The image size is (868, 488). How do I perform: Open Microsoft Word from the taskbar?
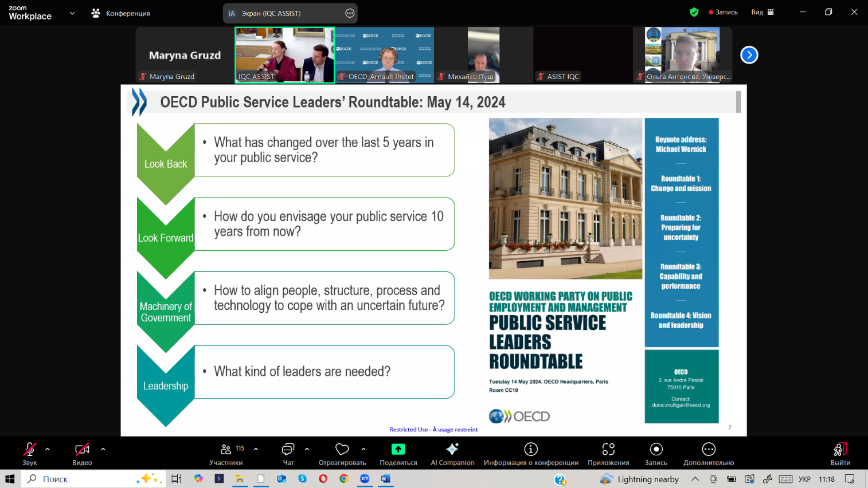click(385, 479)
